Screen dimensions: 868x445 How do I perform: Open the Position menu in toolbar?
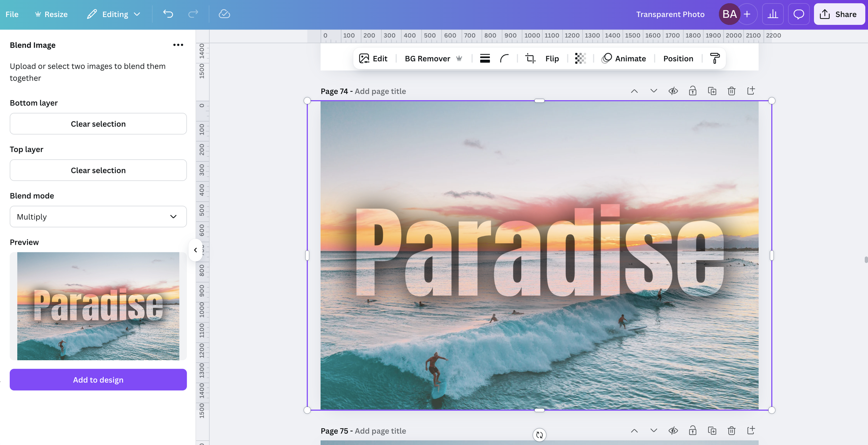[x=678, y=58]
